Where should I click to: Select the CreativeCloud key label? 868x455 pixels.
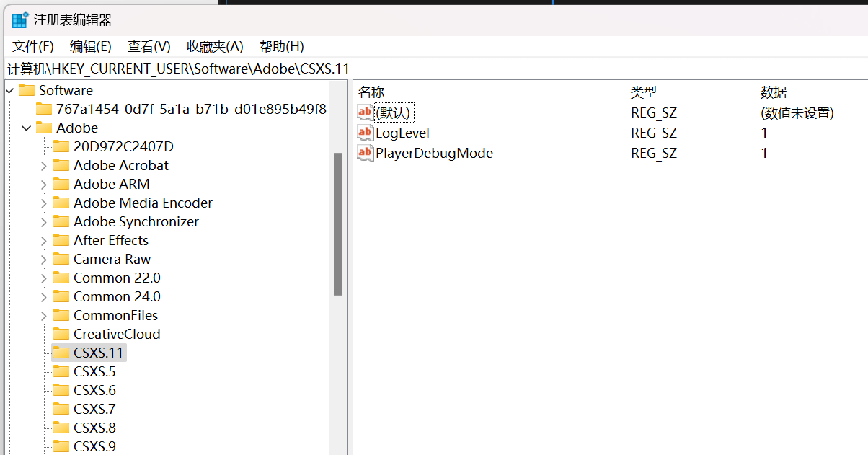(x=117, y=334)
